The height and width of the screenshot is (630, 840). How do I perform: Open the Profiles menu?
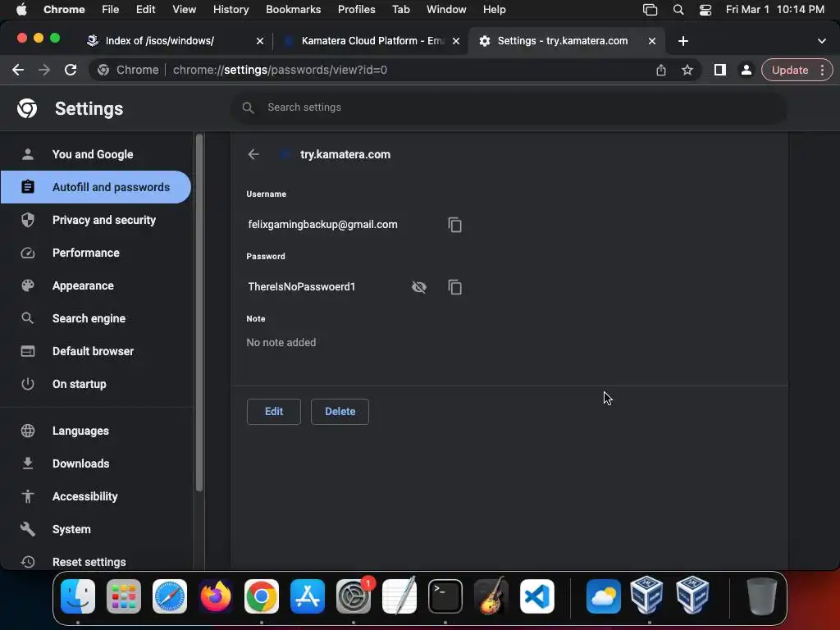(356, 9)
